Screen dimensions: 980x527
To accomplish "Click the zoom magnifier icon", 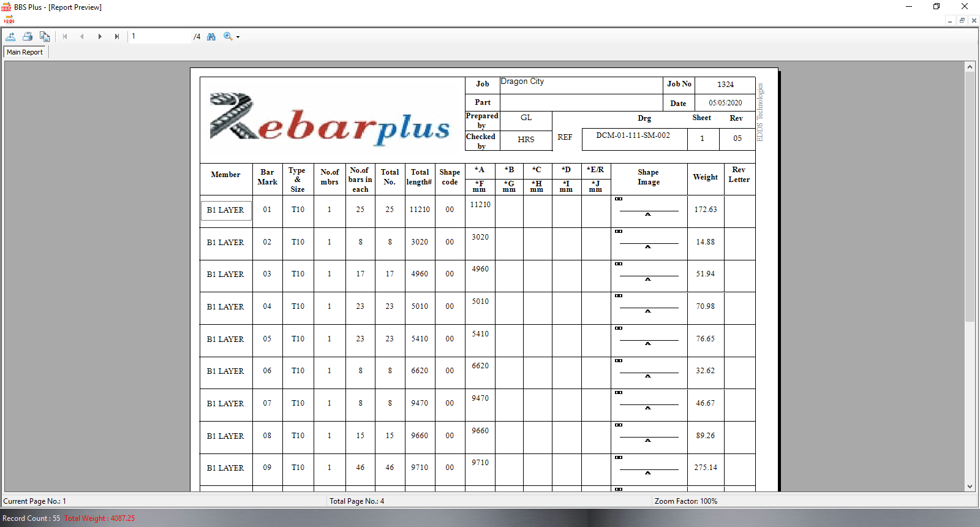I will click(228, 37).
